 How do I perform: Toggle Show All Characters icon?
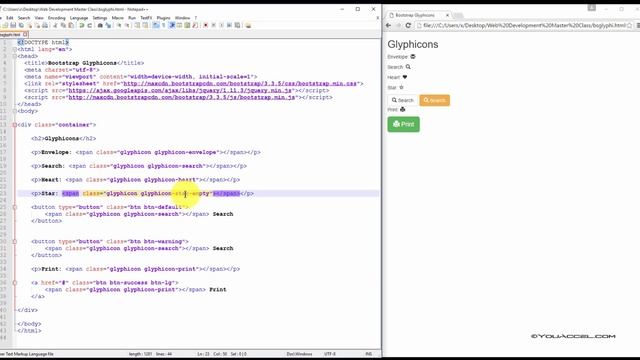click(163, 25)
